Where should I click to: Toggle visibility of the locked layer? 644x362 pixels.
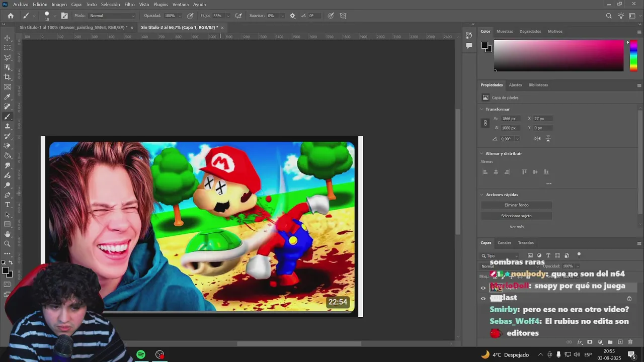(x=483, y=298)
